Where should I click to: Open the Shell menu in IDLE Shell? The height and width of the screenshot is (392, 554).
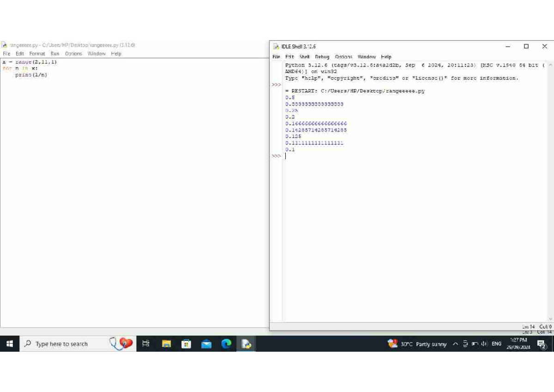[304, 56]
